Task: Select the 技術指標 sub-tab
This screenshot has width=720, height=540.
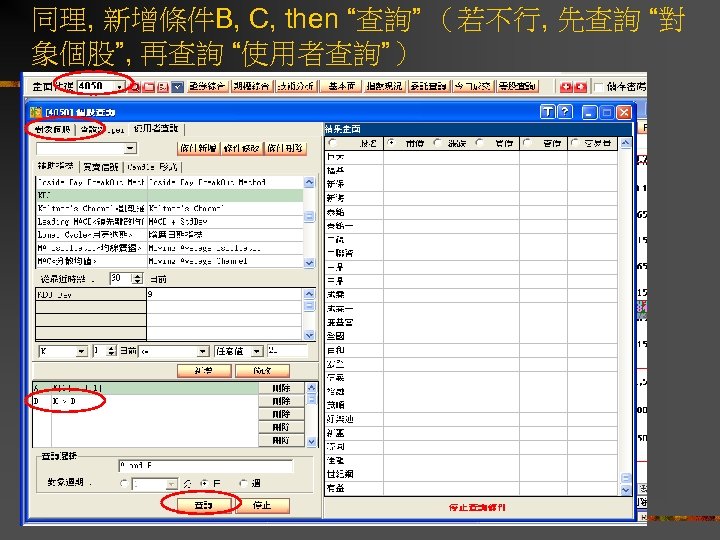Action: pos(56,166)
